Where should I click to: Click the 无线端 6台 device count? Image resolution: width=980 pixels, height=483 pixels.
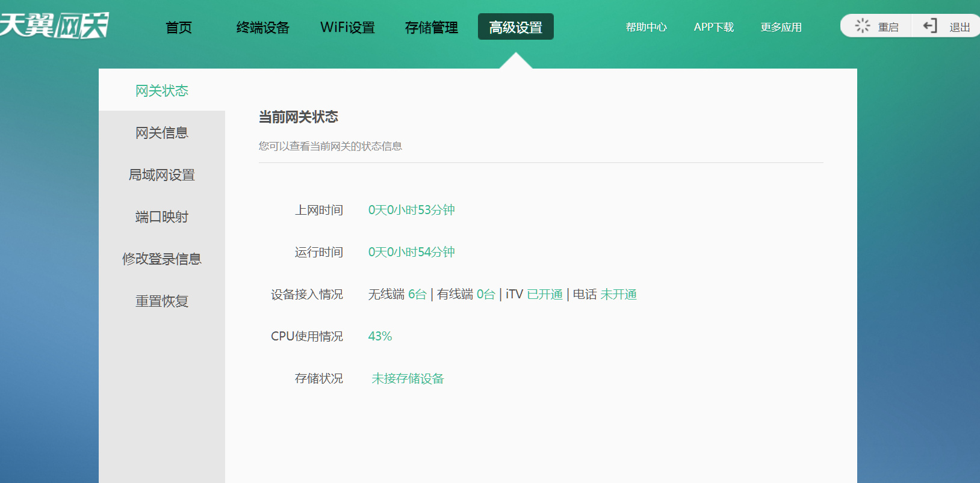[x=417, y=294]
